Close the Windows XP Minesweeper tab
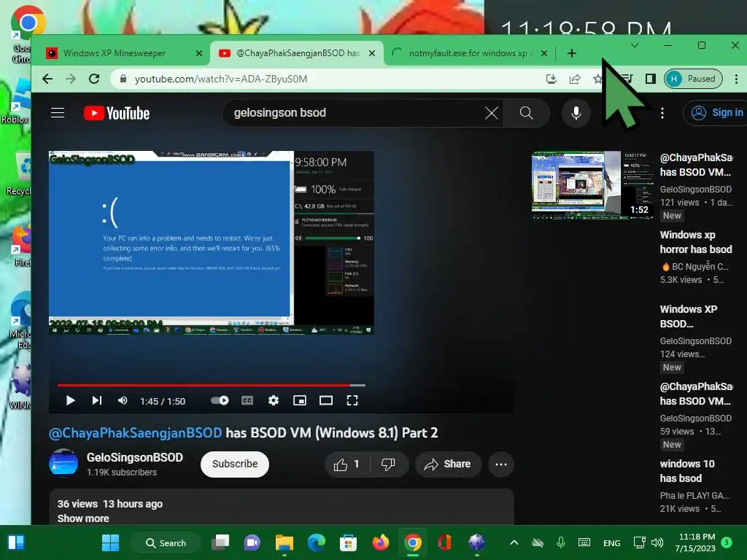Viewport: 747px width, 560px height. coord(199,53)
